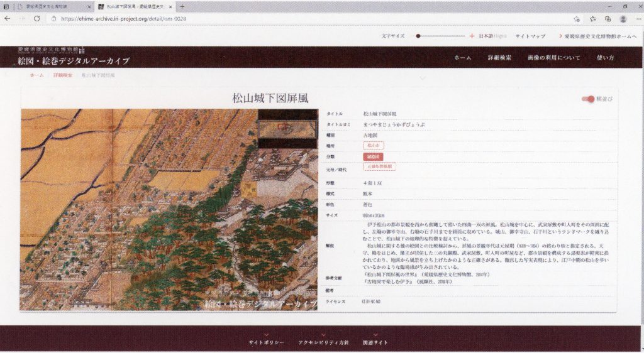Image resolution: width=644 pixels, height=353 pixels.
Task: Click the まつやまじょうかずびょうぶ reading text
Action: (x=394, y=124)
